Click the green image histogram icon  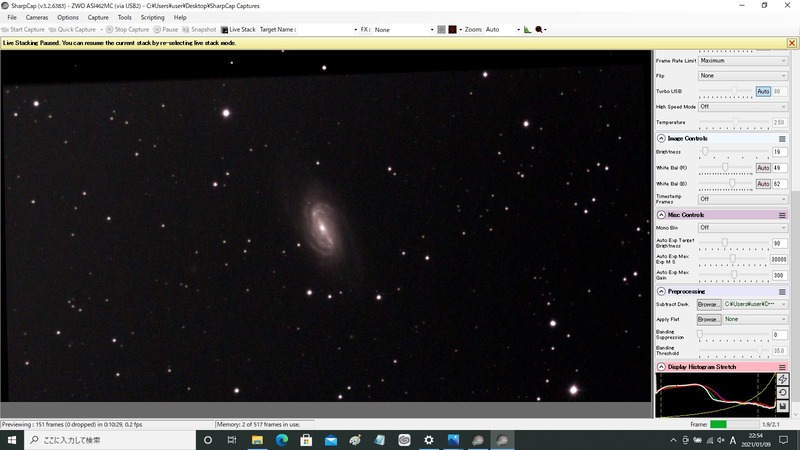click(x=527, y=30)
